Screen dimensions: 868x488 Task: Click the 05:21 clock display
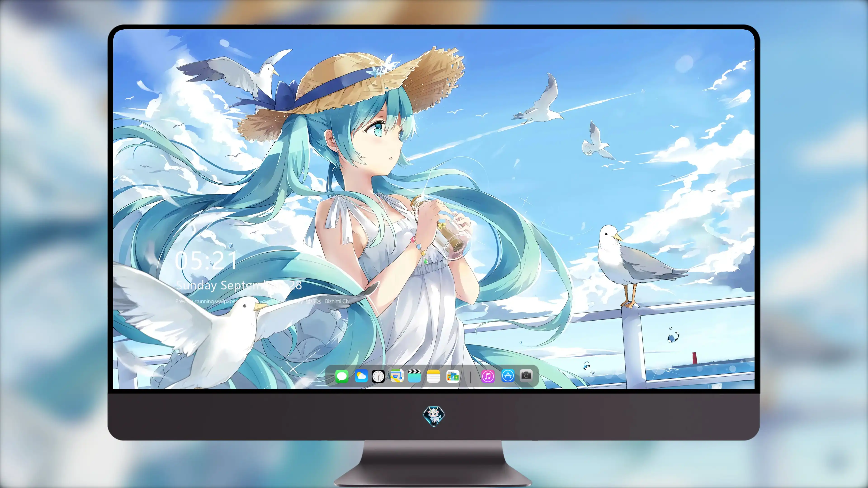click(206, 260)
